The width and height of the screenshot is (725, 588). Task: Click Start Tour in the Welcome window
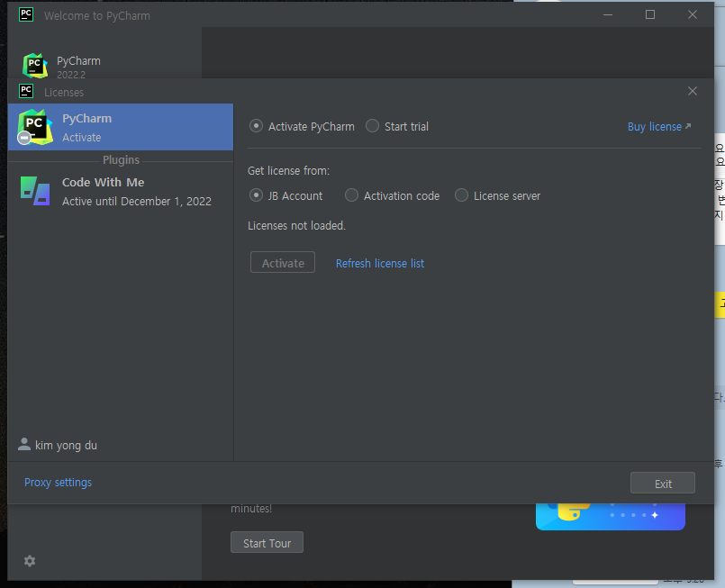(267, 542)
